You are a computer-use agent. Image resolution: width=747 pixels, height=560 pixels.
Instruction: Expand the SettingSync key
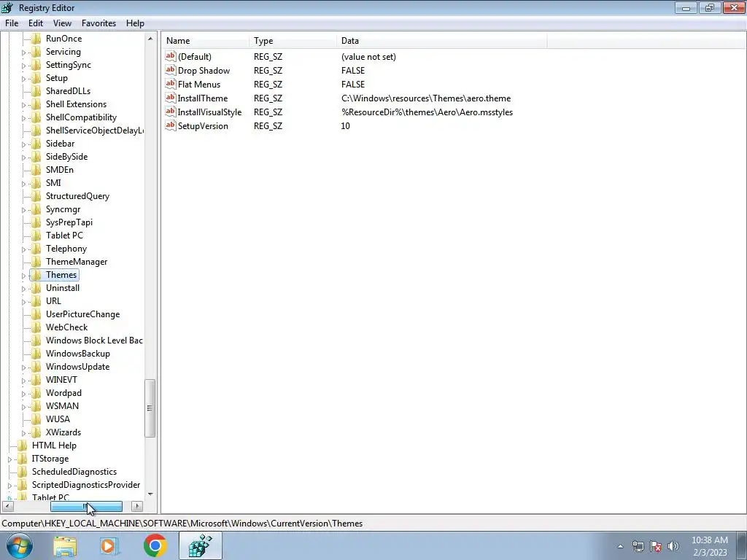23,65
